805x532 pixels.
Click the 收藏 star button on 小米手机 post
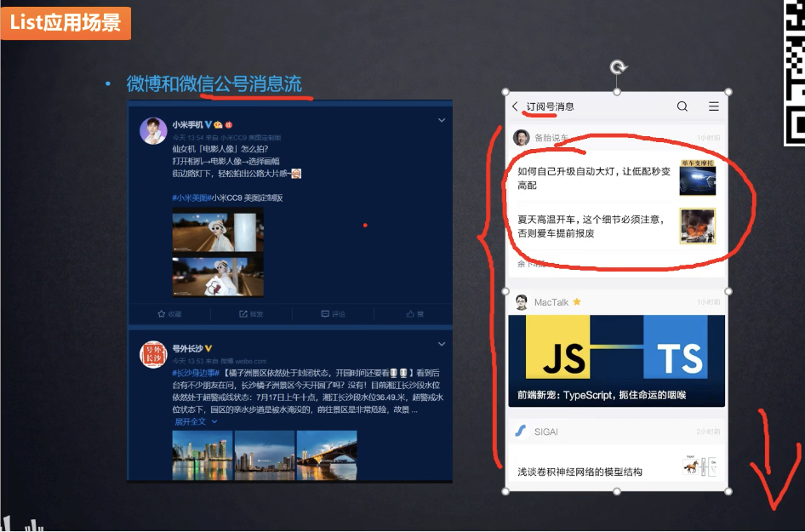pyautogui.click(x=169, y=314)
